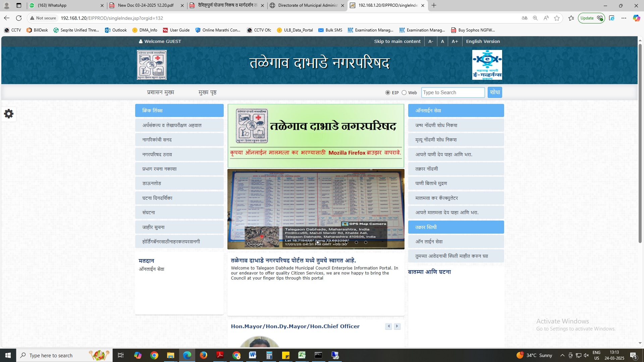Open Excel from the taskbar
The image size is (644, 362).
click(x=302, y=355)
